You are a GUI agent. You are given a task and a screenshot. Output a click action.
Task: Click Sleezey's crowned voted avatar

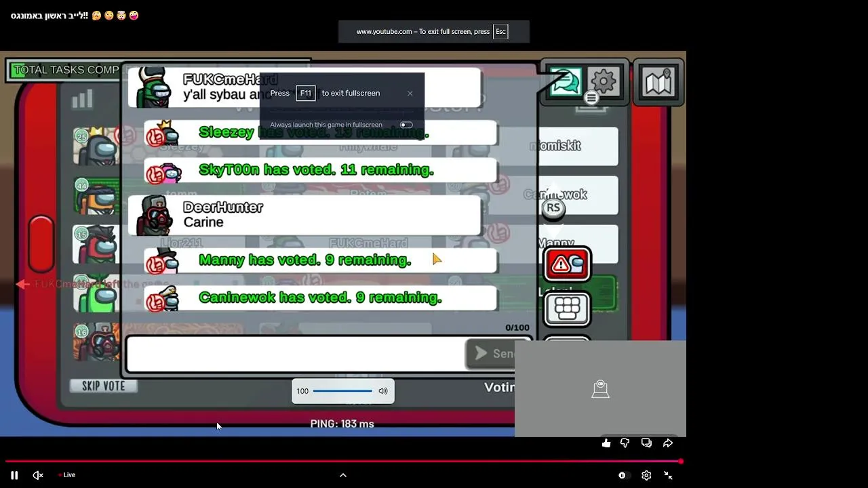(163, 133)
